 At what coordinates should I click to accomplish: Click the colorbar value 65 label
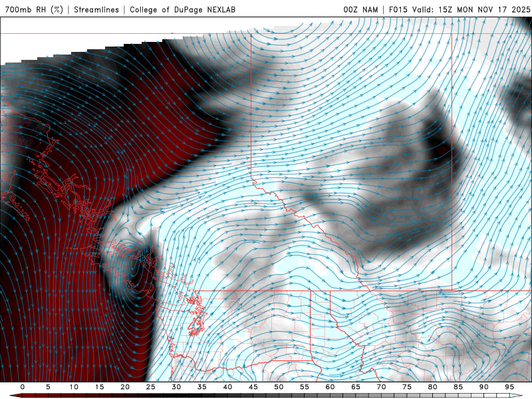pos(356,387)
